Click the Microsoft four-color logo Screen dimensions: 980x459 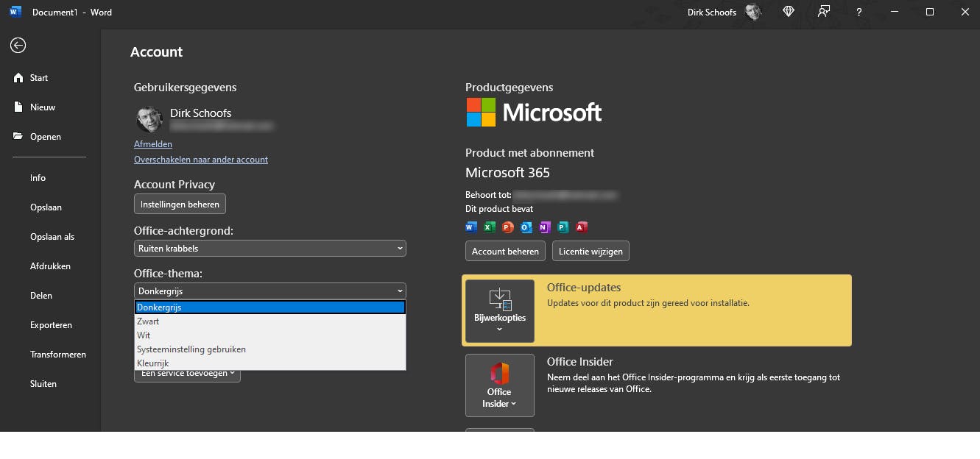481,113
